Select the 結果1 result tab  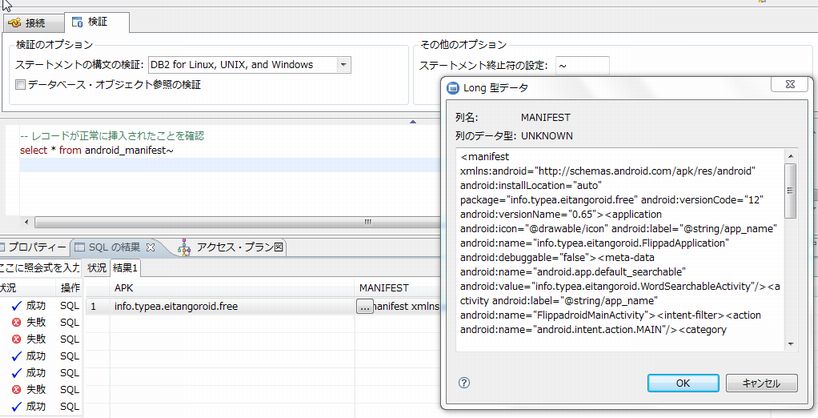click(x=125, y=268)
